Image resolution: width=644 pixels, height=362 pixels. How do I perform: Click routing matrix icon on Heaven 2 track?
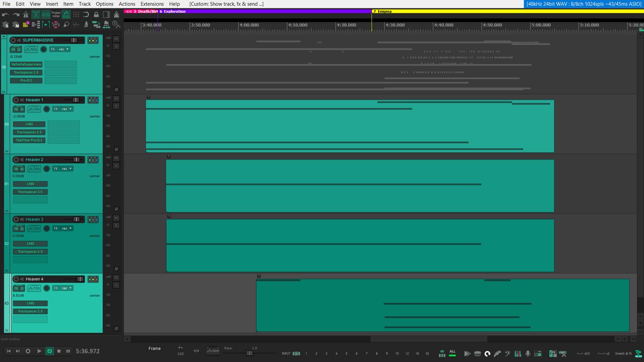tap(93, 160)
